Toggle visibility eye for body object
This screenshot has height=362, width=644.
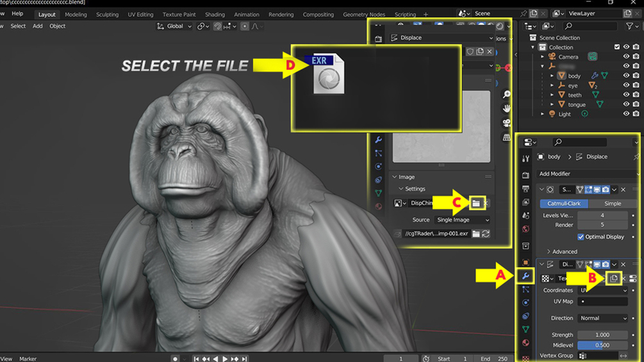(x=626, y=76)
